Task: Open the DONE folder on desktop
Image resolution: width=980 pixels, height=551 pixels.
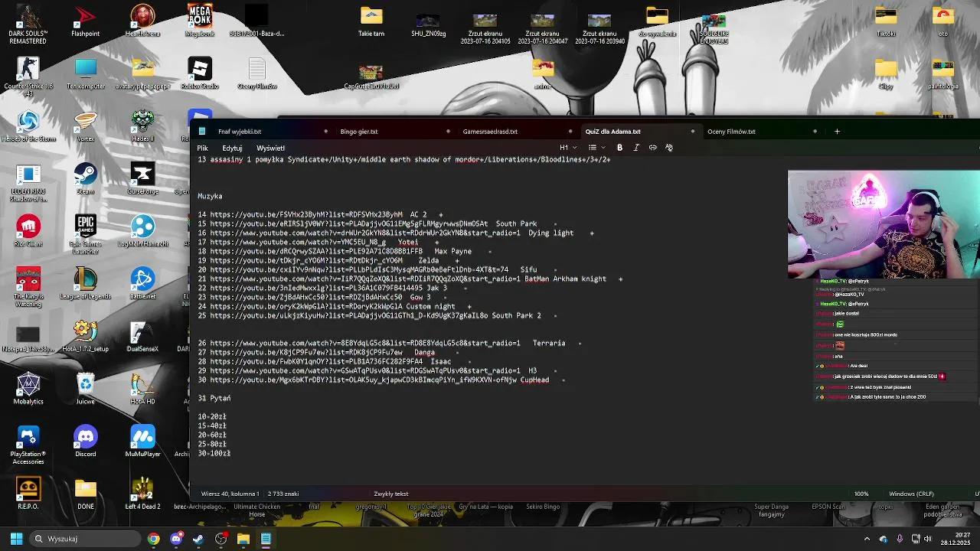Action: [x=86, y=494]
